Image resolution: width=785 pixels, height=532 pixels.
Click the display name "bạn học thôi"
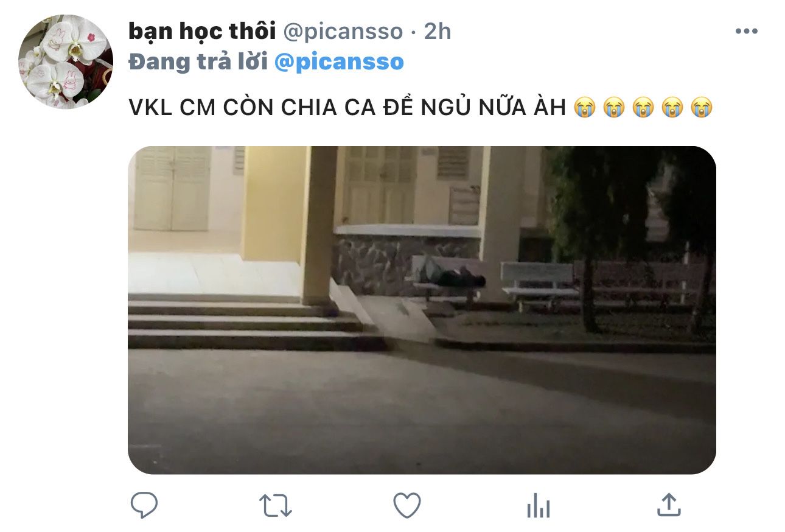point(202,32)
